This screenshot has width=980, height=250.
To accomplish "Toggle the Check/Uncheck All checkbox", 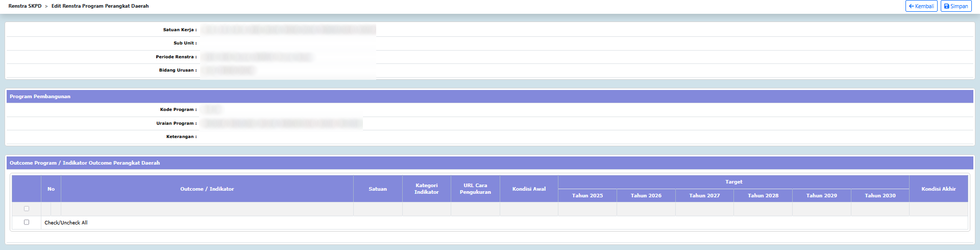I will point(27,222).
